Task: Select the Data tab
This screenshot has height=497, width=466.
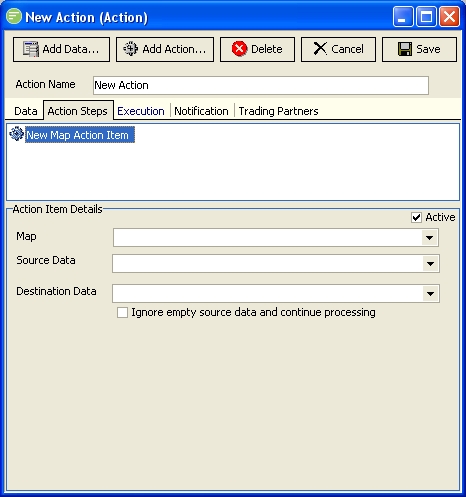Action: click(x=26, y=111)
